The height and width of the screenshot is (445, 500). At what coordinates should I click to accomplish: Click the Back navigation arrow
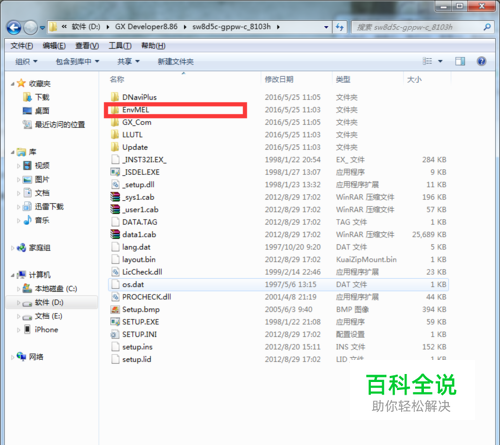(14, 27)
